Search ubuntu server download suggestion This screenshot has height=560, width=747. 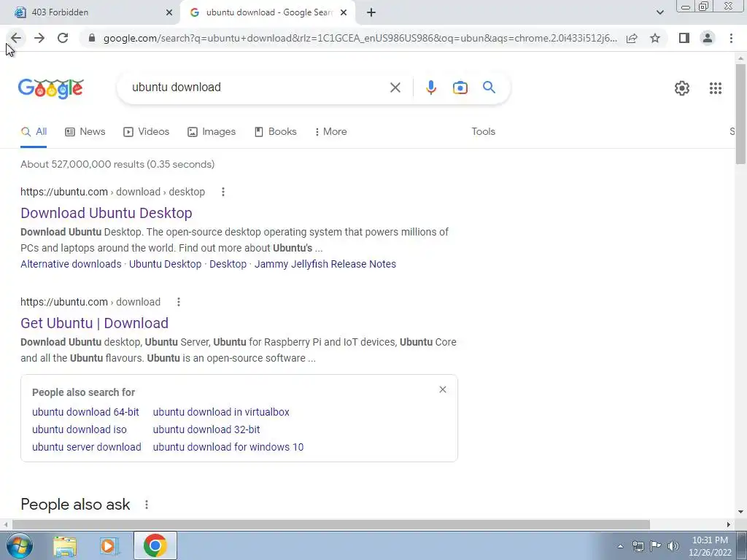[87, 447]
